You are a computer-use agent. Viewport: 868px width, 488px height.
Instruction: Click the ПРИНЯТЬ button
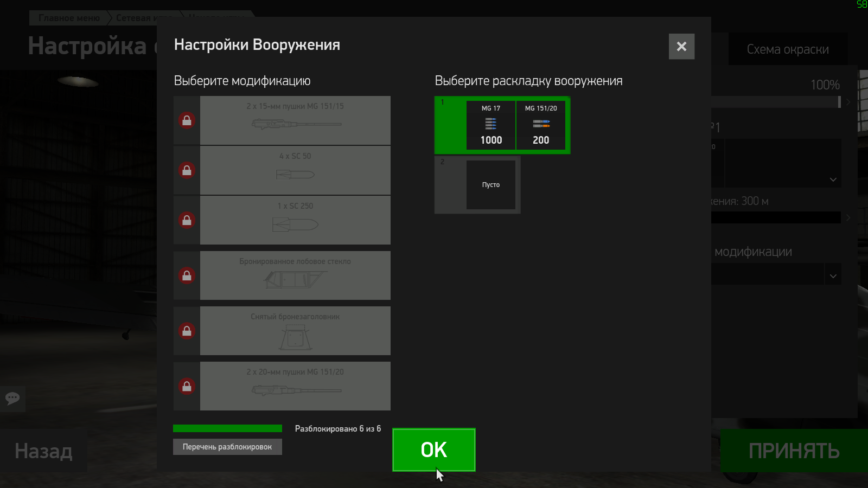click(794, 451)
